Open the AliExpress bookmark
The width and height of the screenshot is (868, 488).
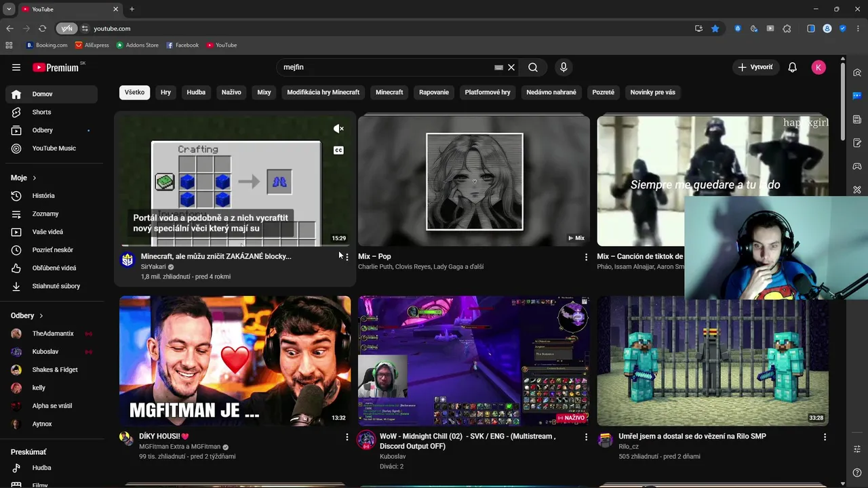click(x=92, y=45)
